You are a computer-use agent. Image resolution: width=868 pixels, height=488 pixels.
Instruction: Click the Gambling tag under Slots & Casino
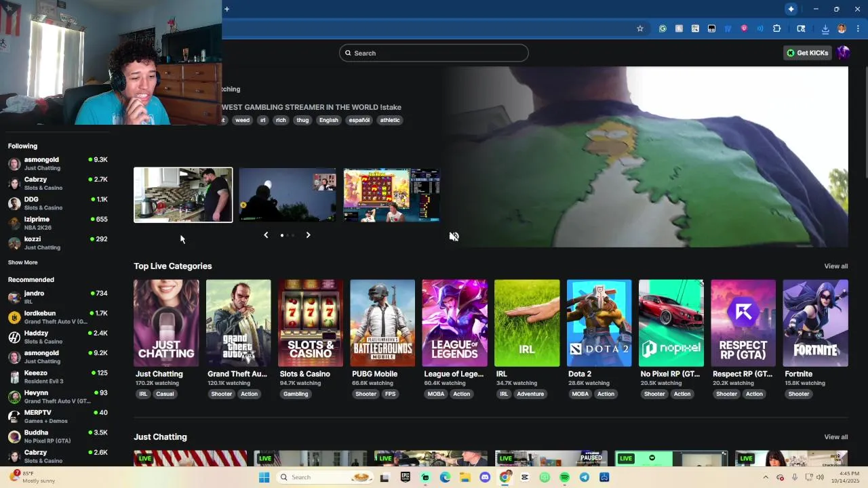[x=296, y=394]
